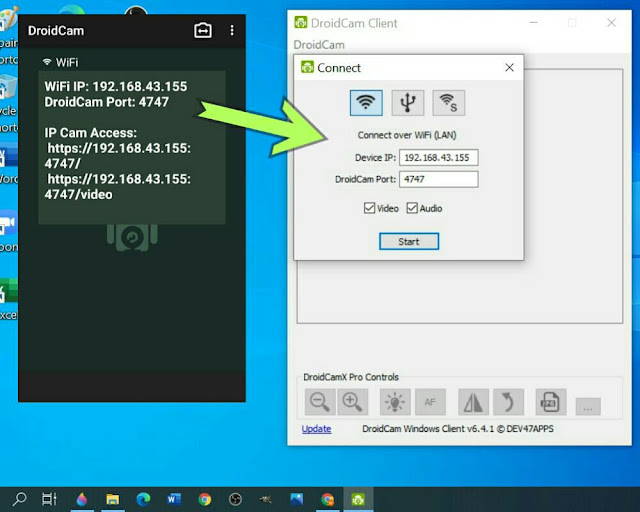Toggle the Audio checkbox
Screen dimensions: 640x512
coord(412,208)
